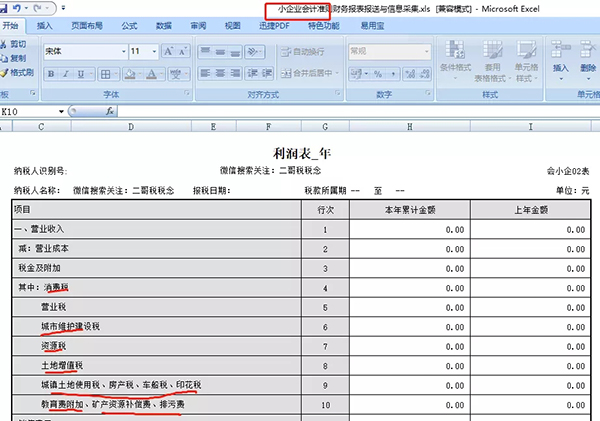Align text to middle of cell
Image resolution: width=600 pixels, height=421 pixels.
point(220,51)
